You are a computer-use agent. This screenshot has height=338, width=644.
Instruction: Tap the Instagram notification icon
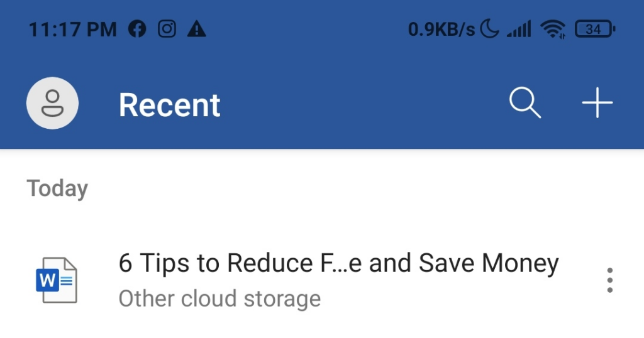[167, 29]
